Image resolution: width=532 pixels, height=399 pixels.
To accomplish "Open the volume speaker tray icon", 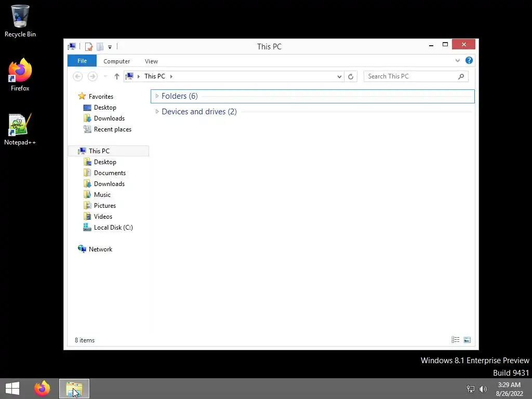I will (x=483, y=389).
